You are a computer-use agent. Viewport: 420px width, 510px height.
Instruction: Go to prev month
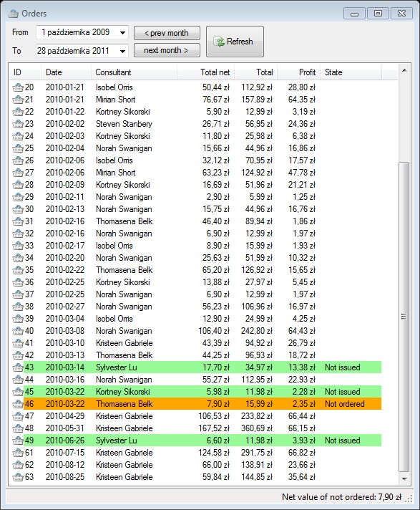pos(167,33)
